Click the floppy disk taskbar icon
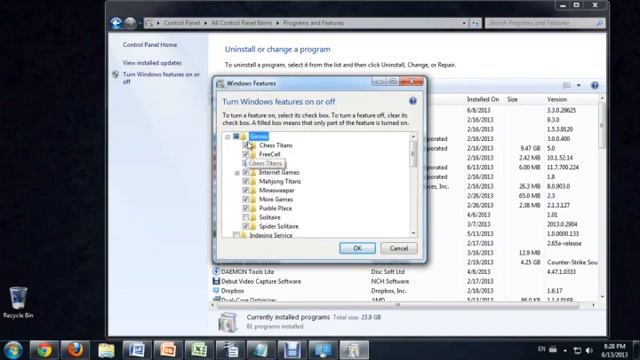 point(291,350)
